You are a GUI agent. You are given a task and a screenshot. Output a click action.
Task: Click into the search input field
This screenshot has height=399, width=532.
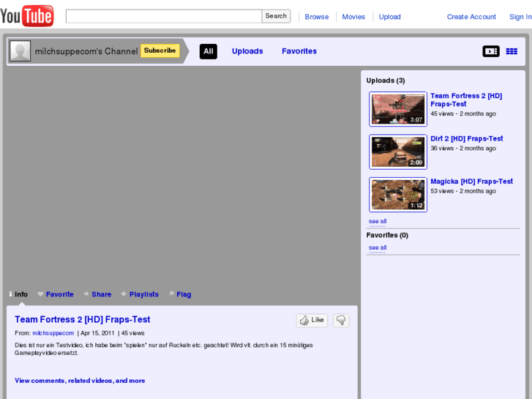(x=163, y=16)
